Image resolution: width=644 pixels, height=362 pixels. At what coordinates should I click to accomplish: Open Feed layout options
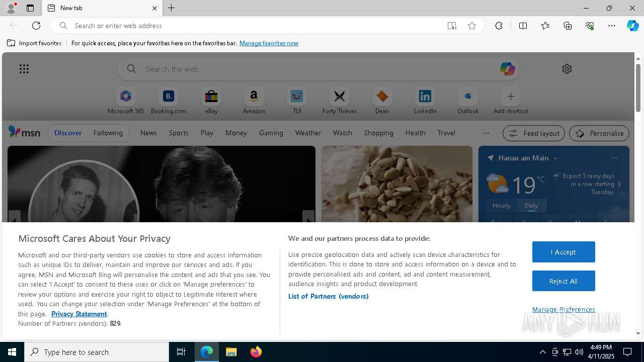[x=534, y=133]
